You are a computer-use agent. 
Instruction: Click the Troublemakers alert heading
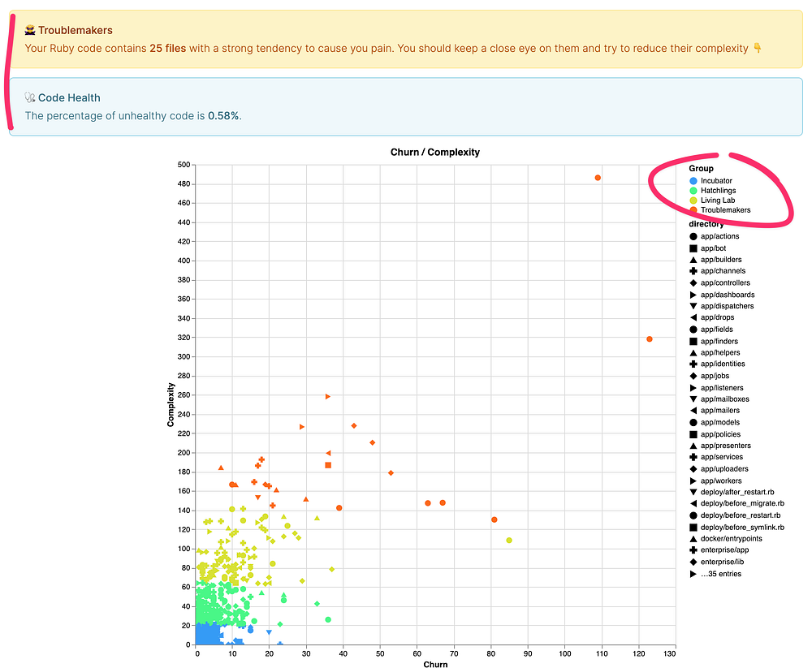(75, 31)
